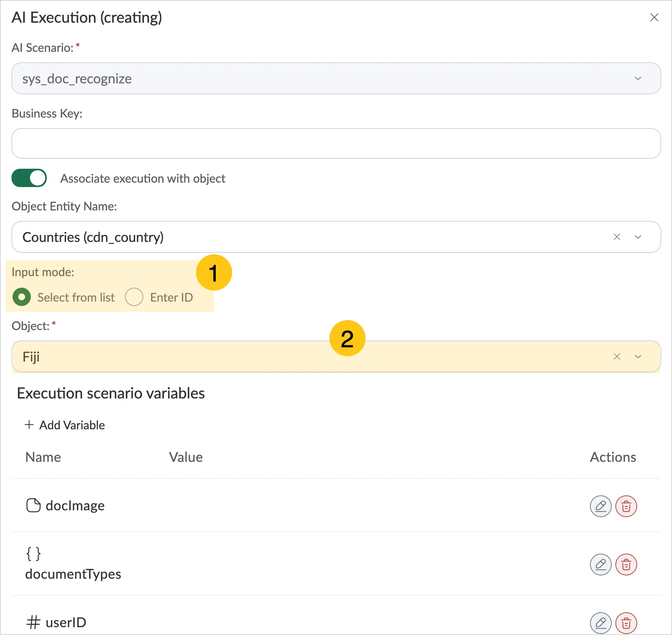
Task: Click the docImage file type icon
Action: 33,506
